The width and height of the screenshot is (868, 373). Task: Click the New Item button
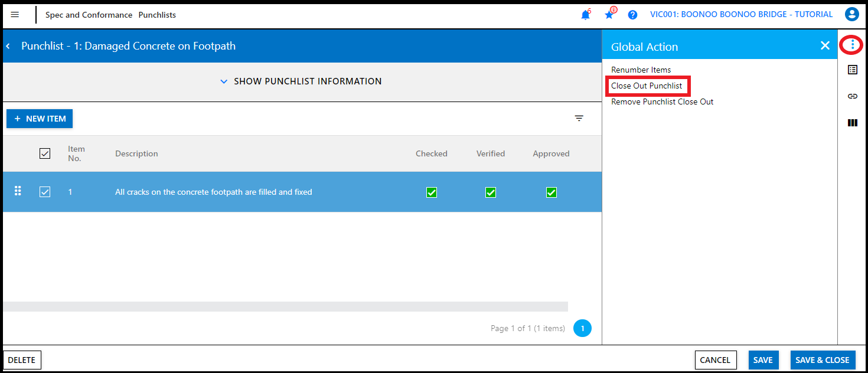point(40,119)
